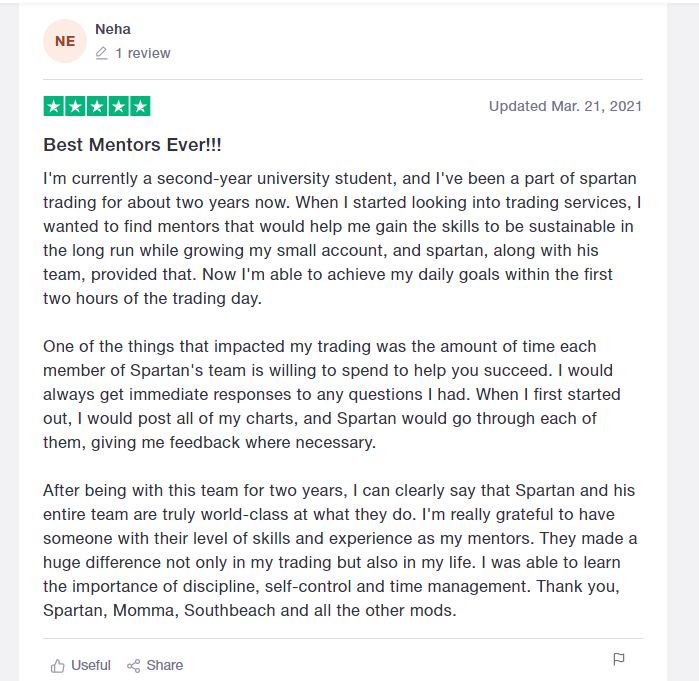Viewport: 699px width, 681px height.
Task: Open reviewer Neha's profile name
Action: (113, 29)
